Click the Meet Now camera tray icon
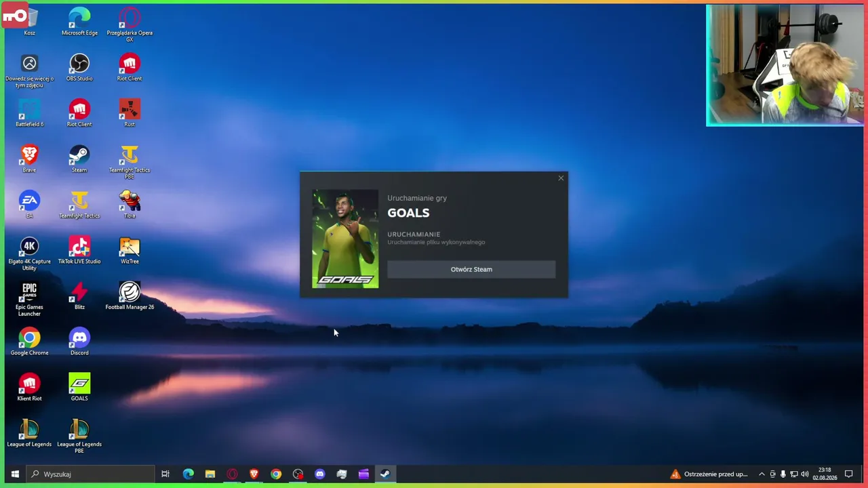Viewport: 868px width, 488px height. tap(772, 474)
